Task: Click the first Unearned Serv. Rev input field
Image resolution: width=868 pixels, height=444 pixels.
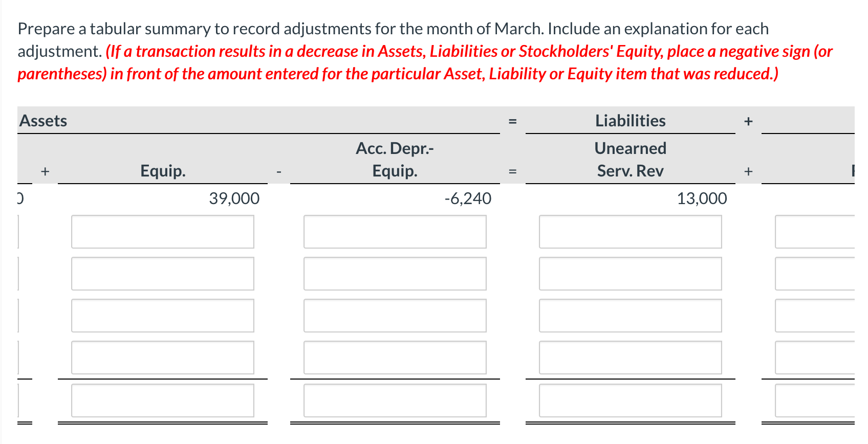Action: tap(631, 232)
